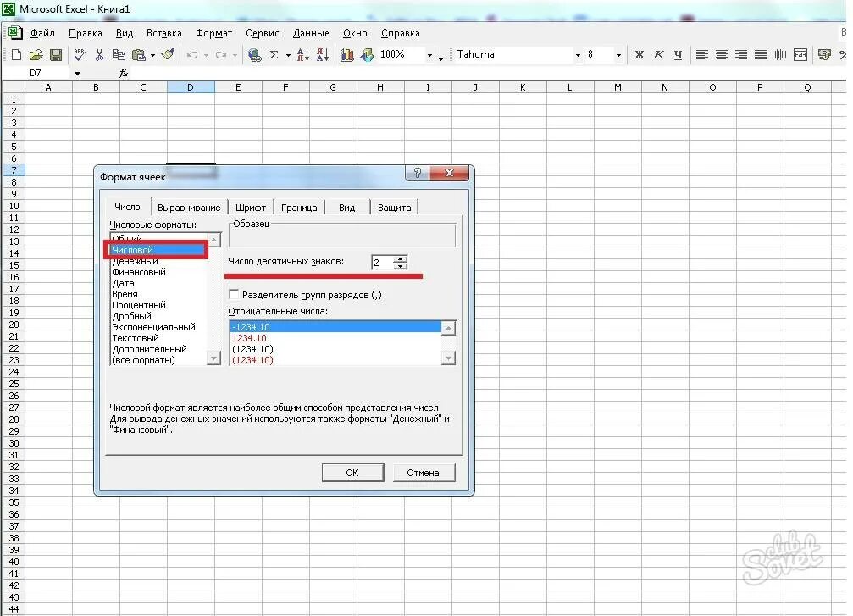Click the Redo arrow icon
This screenshot has height=616, width=853.
221,54
